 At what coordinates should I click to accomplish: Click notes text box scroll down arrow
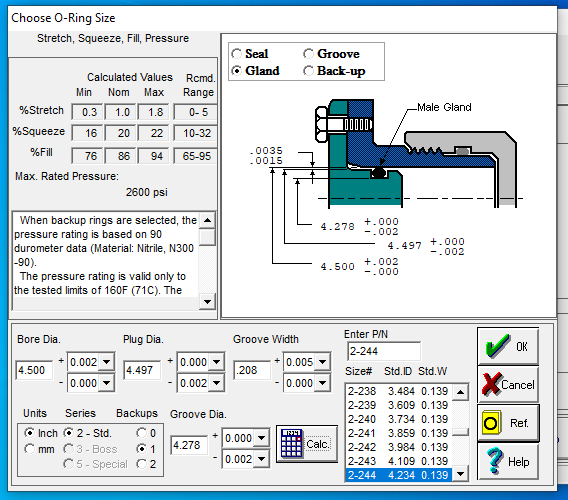coord(208,301)
